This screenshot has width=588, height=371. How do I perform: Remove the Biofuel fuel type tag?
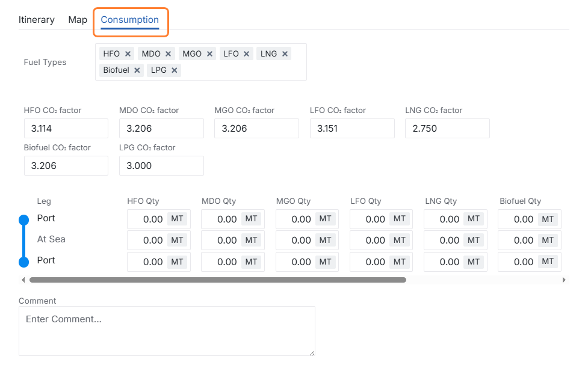point(137,70)
